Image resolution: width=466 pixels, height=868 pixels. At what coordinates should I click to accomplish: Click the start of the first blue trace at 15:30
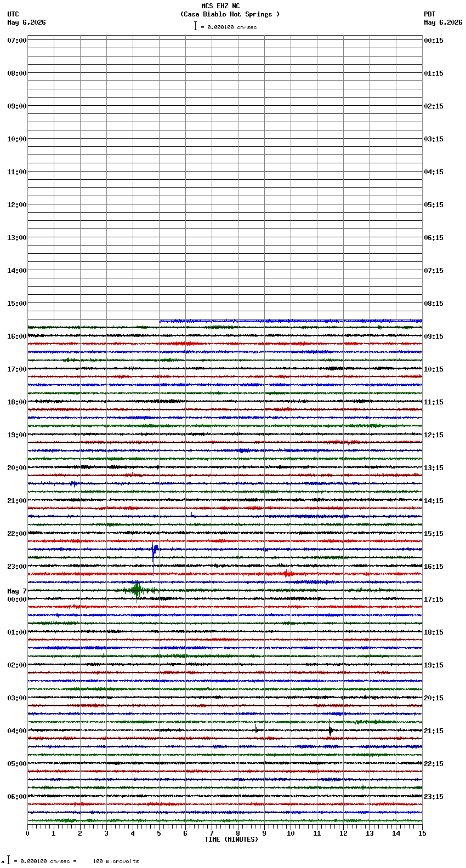point(161,321)
